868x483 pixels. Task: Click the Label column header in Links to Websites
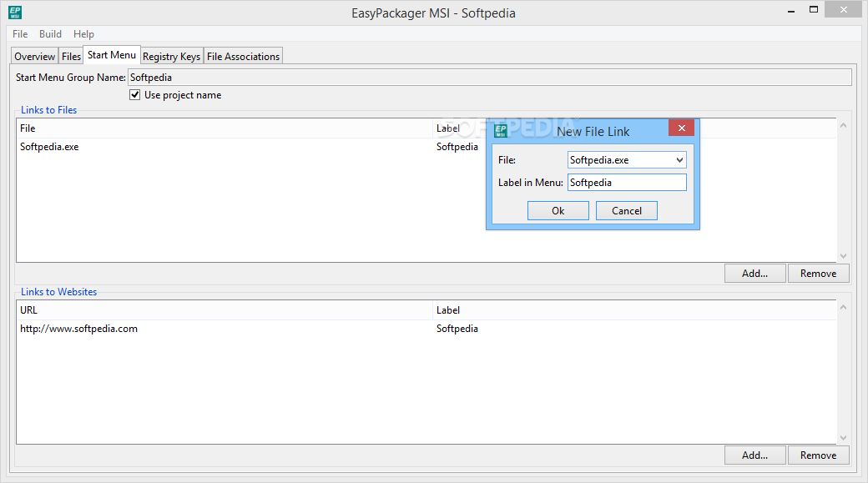click(x=634, y=310)
